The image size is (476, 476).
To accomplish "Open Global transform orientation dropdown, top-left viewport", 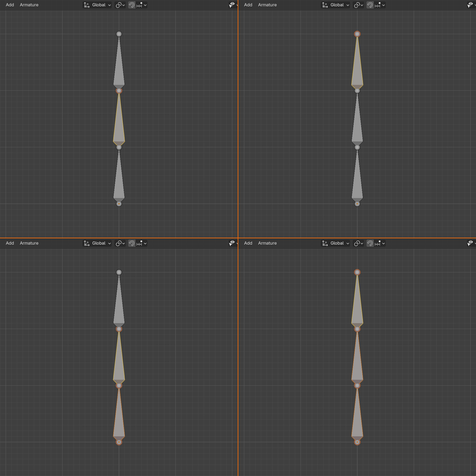I will [x=97, y=5].
